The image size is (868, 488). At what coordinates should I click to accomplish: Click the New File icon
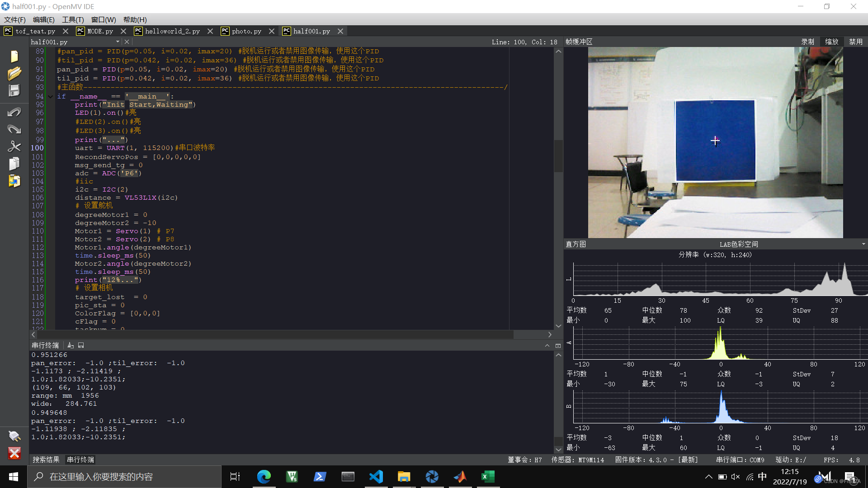pyautogui.click(x=14, y=56)
